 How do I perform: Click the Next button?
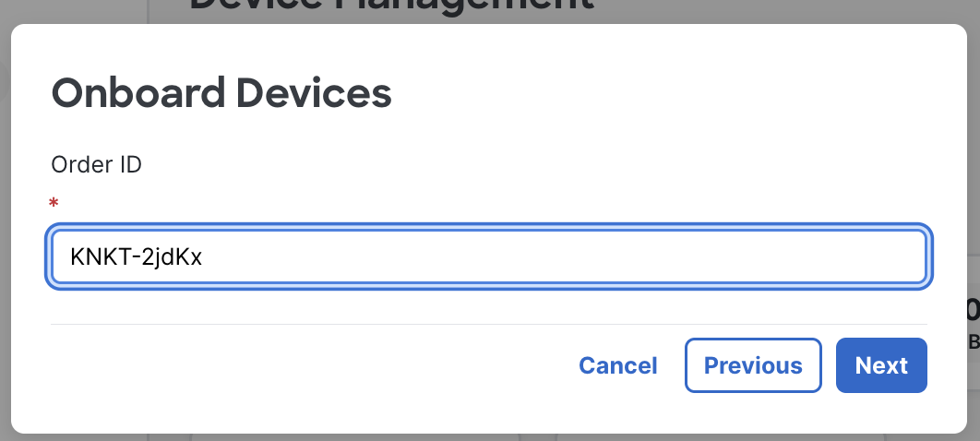coord(881,365)
